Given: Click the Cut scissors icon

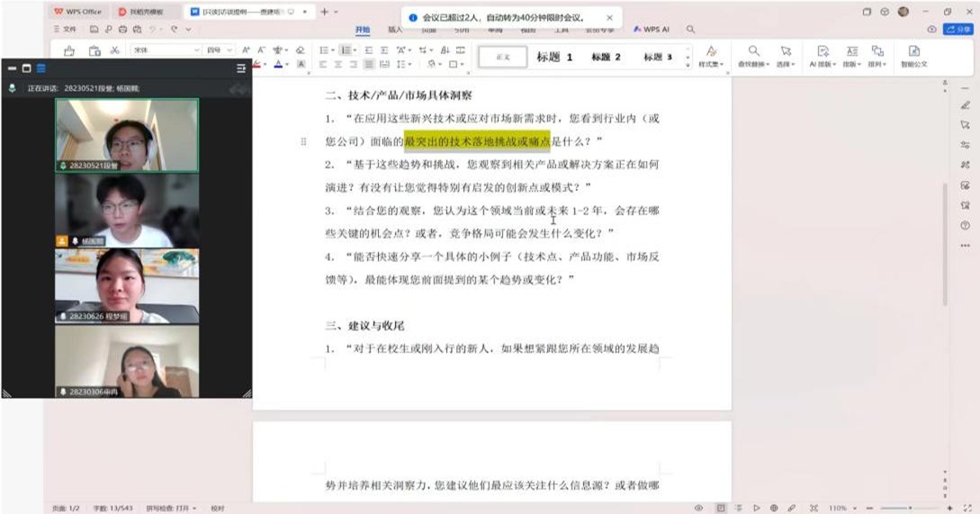Looking at the screenshot, I should coord(115,50).
